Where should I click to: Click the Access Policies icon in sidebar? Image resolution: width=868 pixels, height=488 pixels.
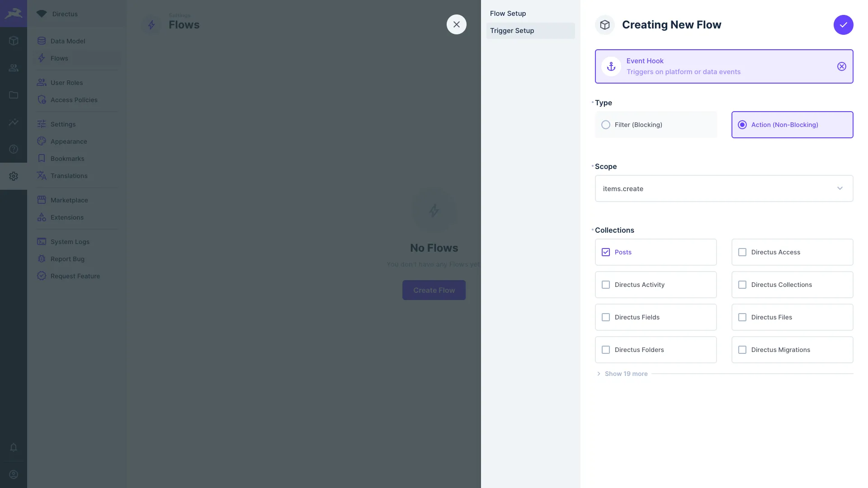point(42,100)
